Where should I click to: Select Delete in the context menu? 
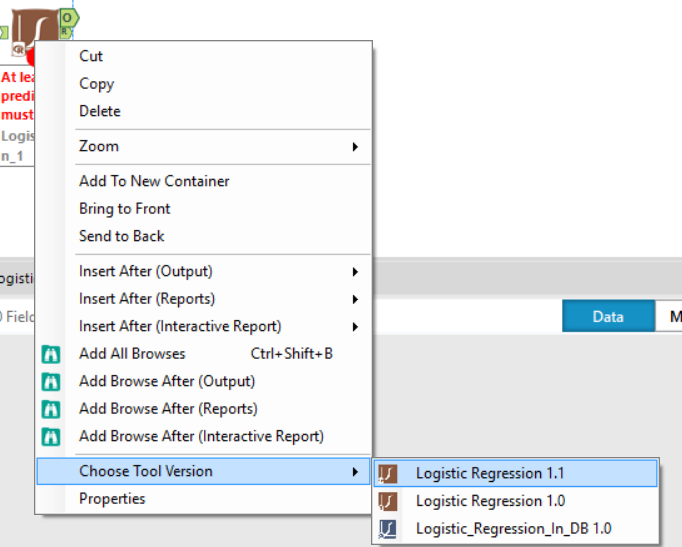(x=100, y=111)
